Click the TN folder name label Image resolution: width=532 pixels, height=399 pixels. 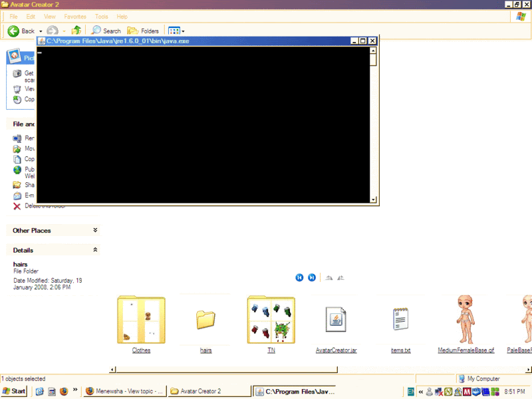271,350
